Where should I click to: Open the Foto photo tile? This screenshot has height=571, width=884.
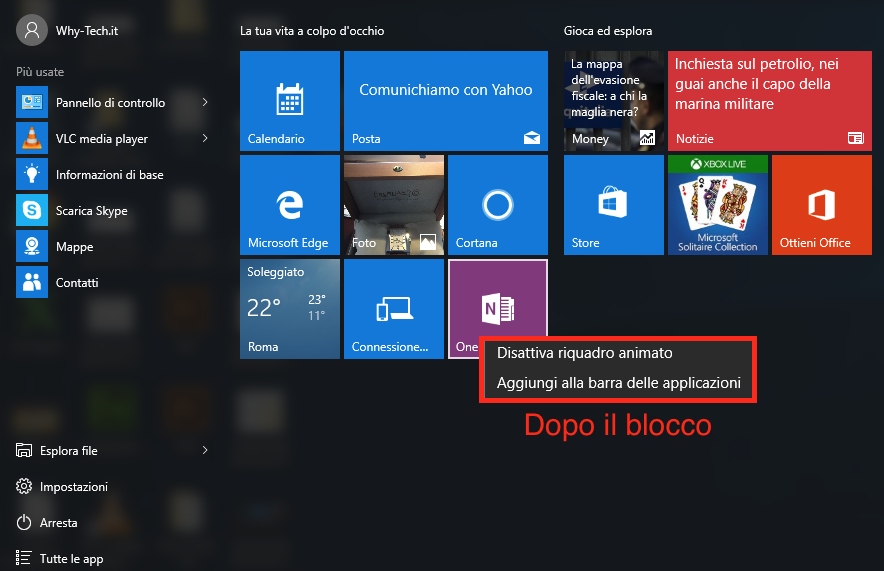(394, 205)
